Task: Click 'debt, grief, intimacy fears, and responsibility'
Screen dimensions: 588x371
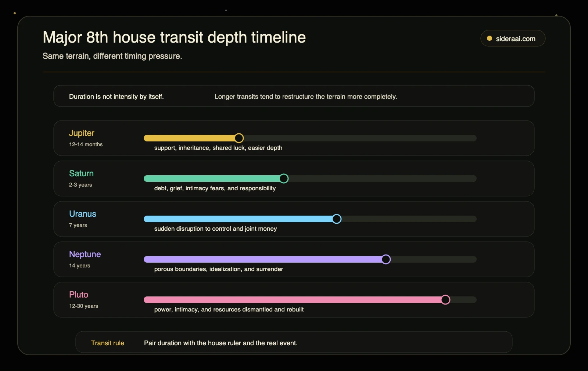Action: coord(215,188)
